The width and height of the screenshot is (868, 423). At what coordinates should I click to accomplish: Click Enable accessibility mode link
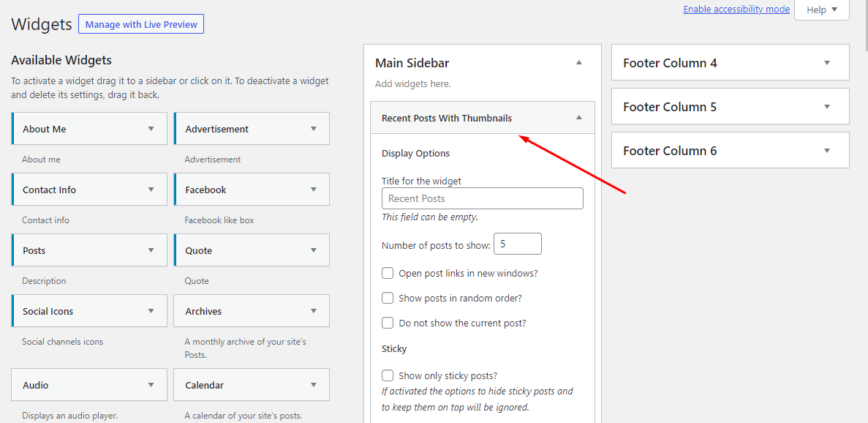click(x=736, y=10)
